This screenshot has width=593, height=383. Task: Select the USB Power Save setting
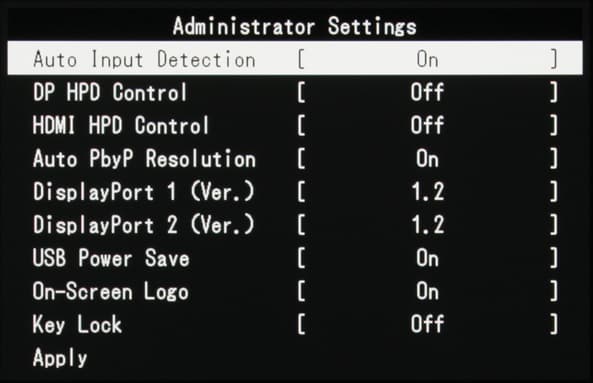pyautogui.click(x=111, y=258)
